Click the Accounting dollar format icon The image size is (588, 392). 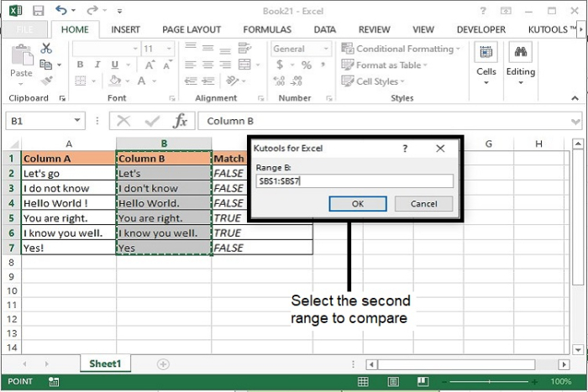280,65
